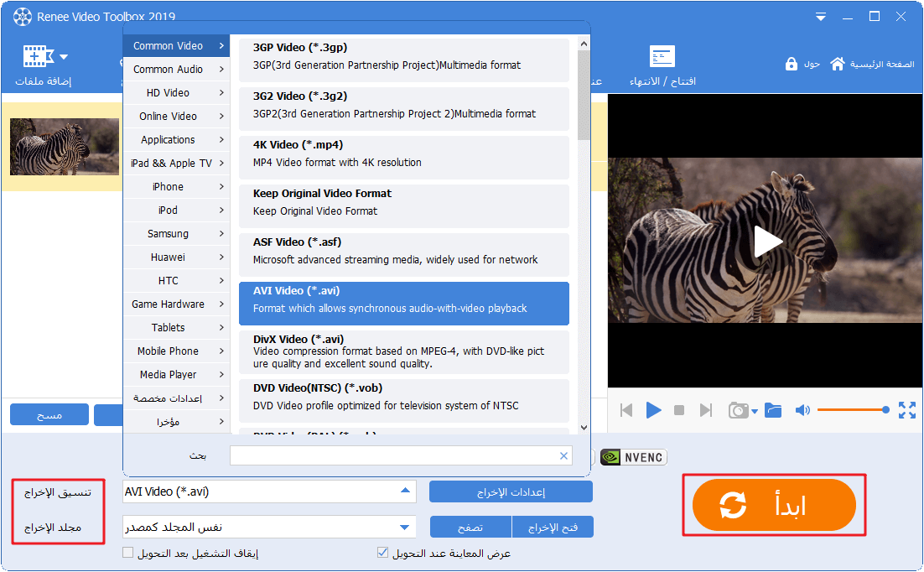Viewport: 924px width, 572px height.
Task: Mute audio with the speaker icon
Action: coord(802,410)
